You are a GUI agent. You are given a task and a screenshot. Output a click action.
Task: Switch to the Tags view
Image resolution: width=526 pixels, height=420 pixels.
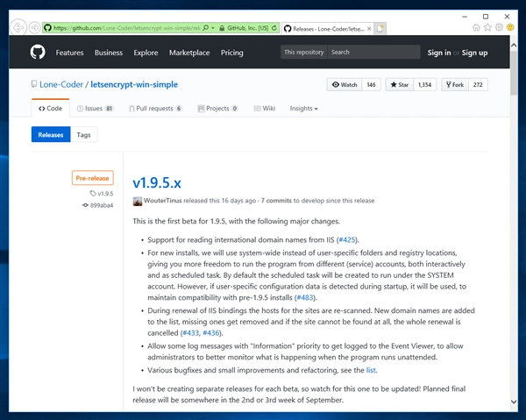tap(83, 134)
